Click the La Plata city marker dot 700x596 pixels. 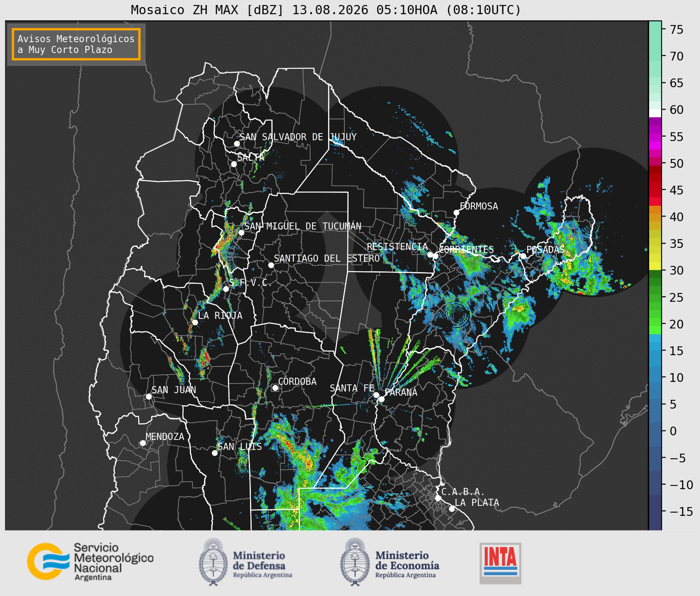(x=452, y=509)
